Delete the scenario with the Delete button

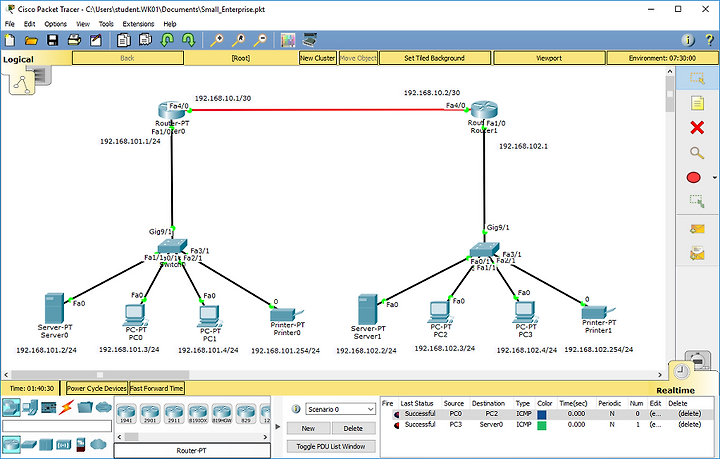pyautogui.click(x=353, y=428)
